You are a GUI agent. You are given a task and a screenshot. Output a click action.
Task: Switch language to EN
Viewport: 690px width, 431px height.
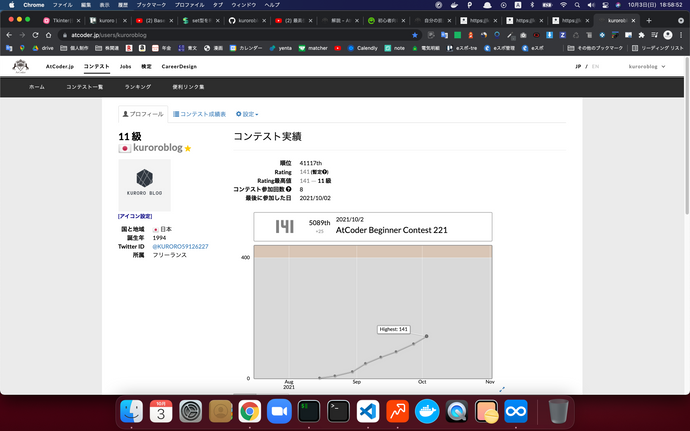595,66
